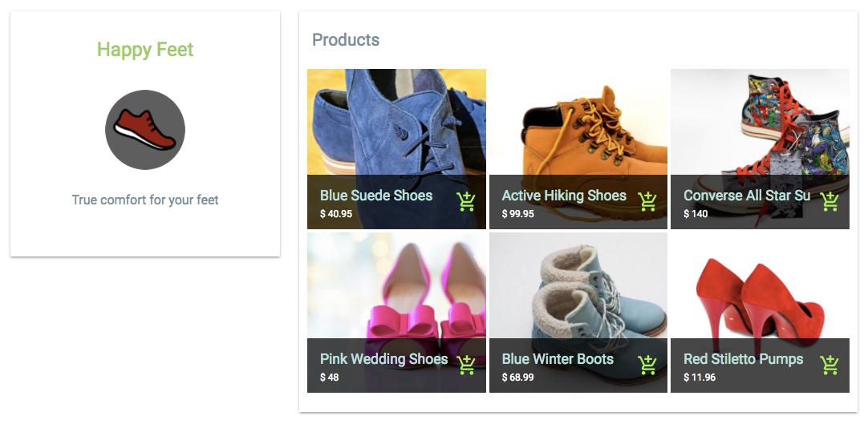Add Active Hiking Shoes to cart

pyautogui.click(x=648, y=201)
